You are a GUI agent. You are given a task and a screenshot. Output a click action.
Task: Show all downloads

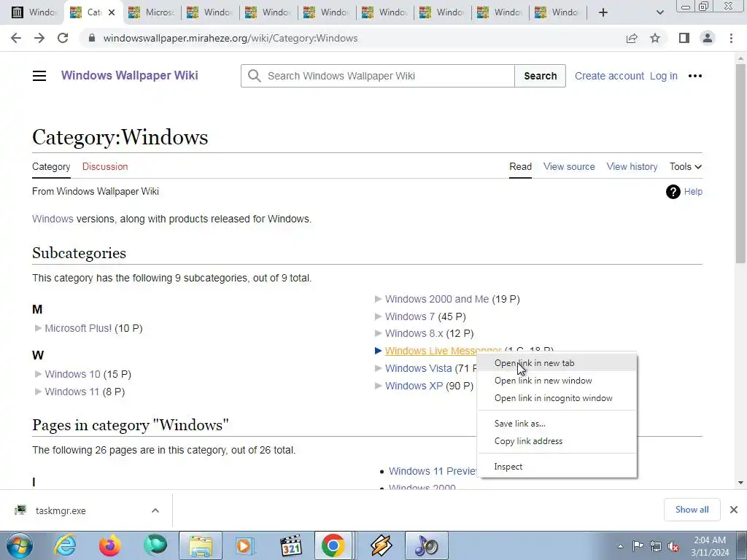pyautogui.click(x=692, y=510)
